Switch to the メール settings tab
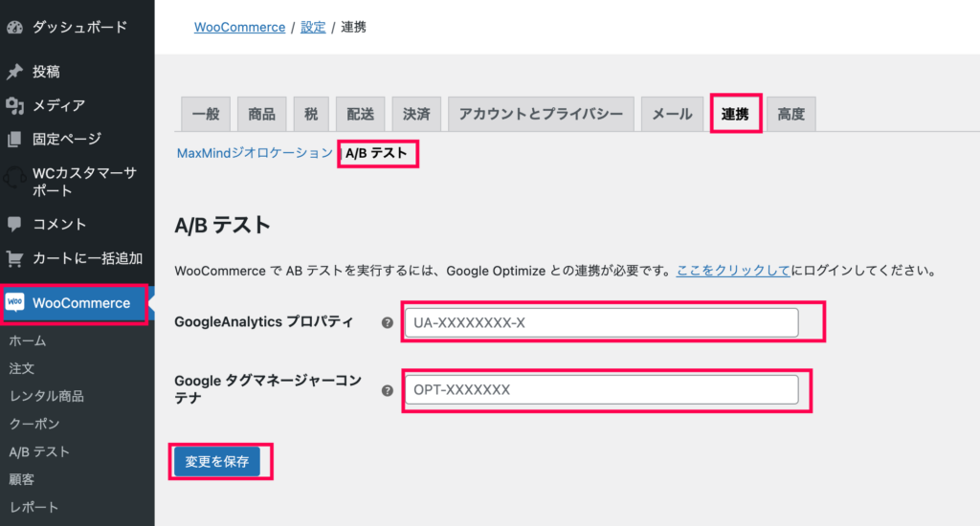The width and height of the screenshot is (980, 526). click(672, 115)
